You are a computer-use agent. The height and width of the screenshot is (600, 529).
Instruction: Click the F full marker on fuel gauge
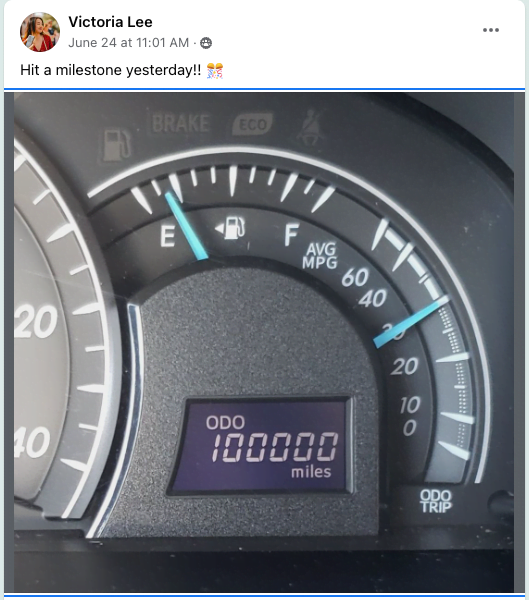(x=291, y=235)
